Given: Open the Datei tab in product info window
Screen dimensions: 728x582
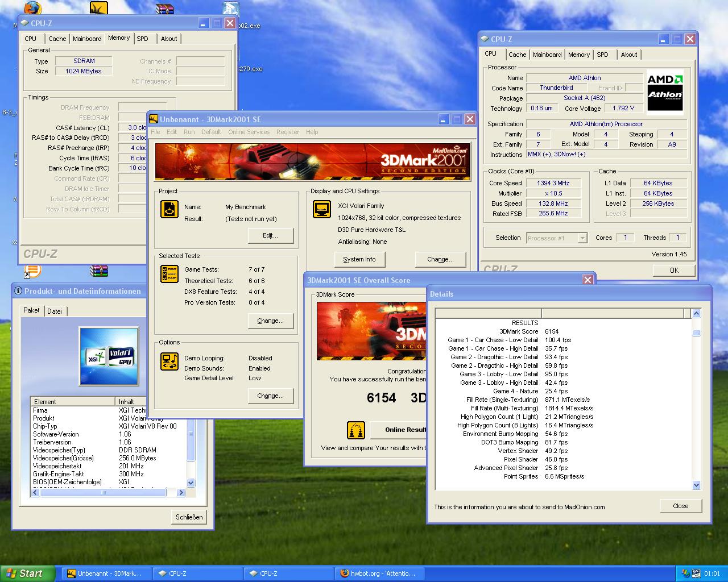Looking at the screenshot, I should [x=55, y=311].
